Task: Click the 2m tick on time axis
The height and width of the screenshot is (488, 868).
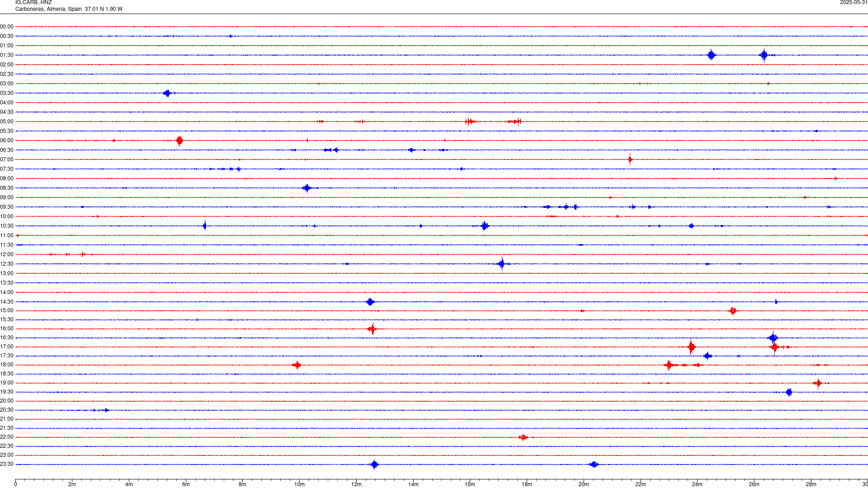Action: [x=72, y=484]
